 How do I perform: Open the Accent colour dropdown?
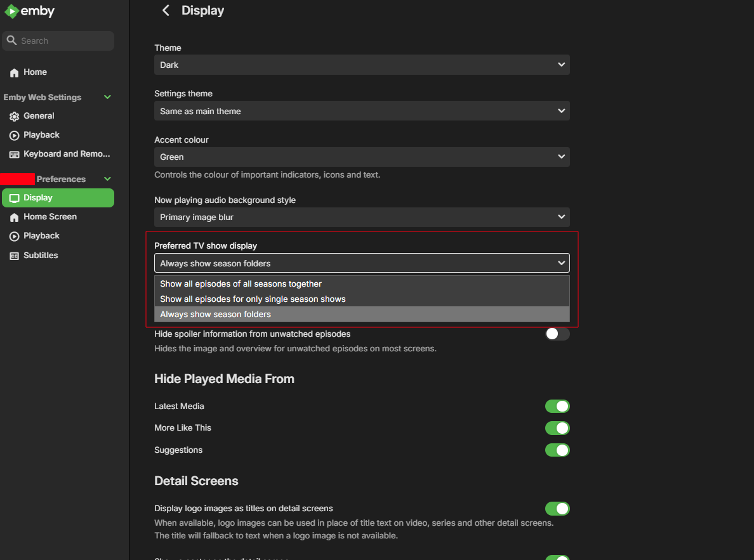[x=362, y=157]
